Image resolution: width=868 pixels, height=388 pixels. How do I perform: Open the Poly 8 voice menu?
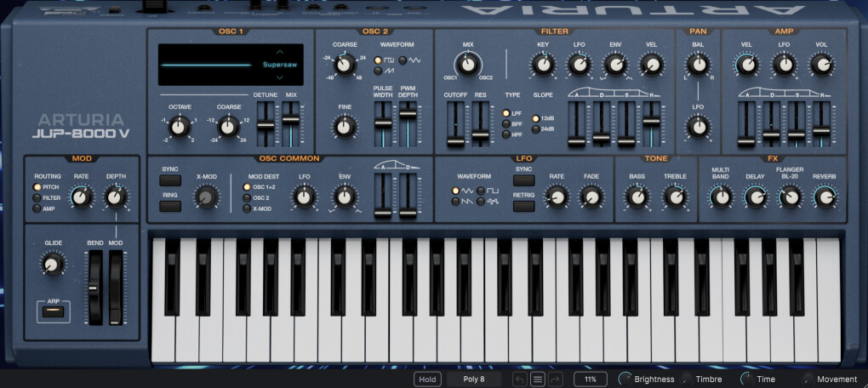click(474, 379)
